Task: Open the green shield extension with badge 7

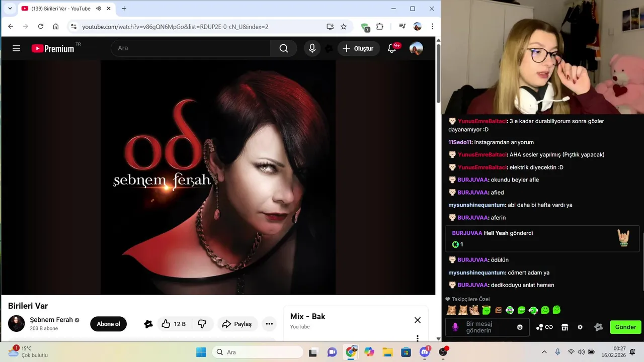Action: point(365,27)
